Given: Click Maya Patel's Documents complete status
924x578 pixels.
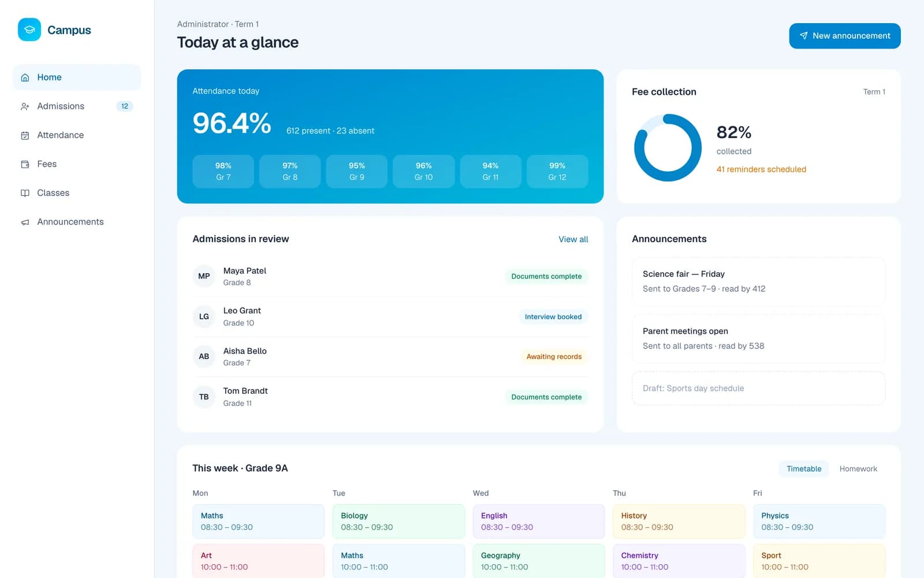Looking at the screenshot, I should tap(546, 276).
